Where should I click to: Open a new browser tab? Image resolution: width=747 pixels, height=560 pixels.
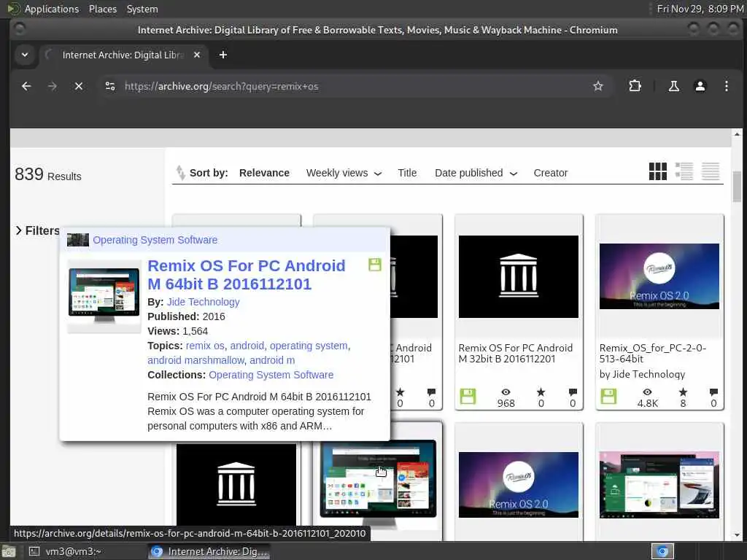pyautogui.click(x=223, y=55)
